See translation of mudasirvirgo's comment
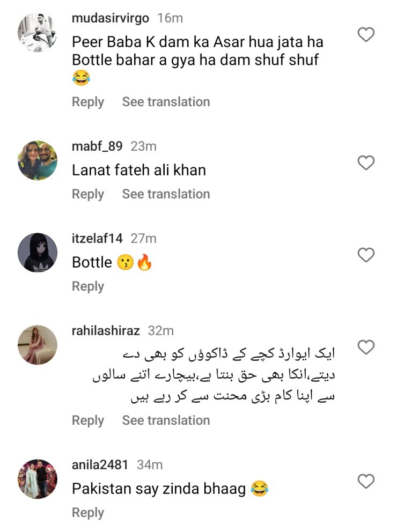Screen dimensions: 397x532 166,102
